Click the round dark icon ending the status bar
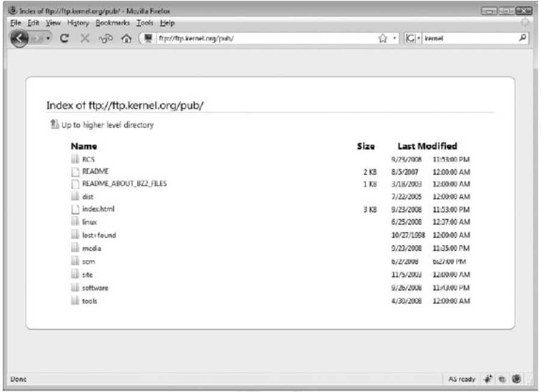Screen dimensions: 541x392 pos(516,379)
